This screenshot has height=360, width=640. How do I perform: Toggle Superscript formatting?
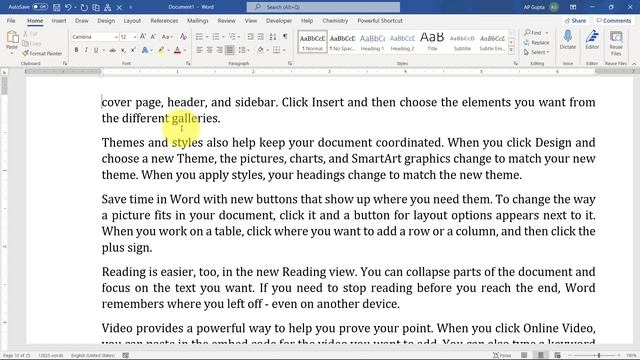(133, 50)
